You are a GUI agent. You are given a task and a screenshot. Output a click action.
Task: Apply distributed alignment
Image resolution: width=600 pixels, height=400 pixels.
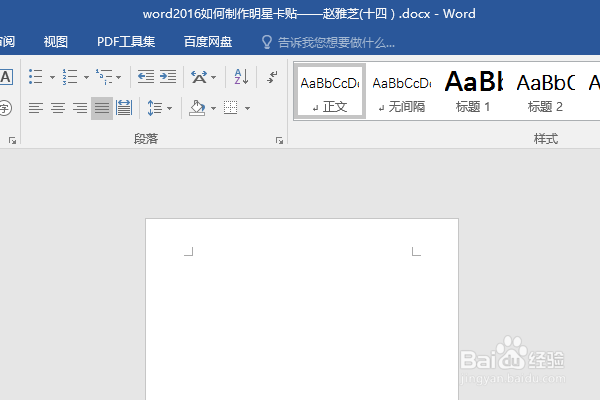tap(124, 108)
